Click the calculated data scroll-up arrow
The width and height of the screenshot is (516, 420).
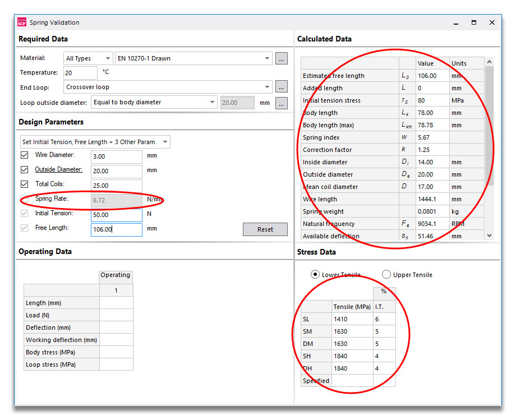click(x=489, y=62)
